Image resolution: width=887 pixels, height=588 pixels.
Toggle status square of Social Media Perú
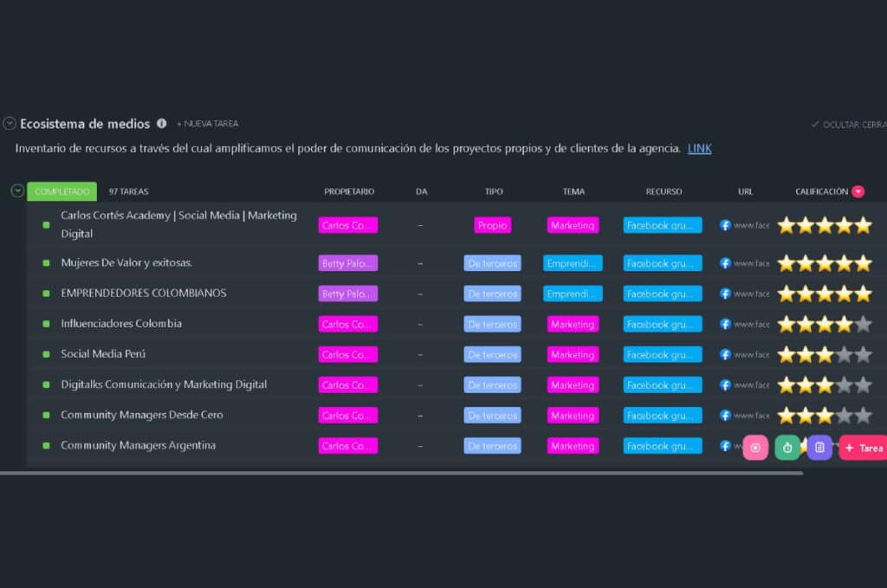click(47, 354)
